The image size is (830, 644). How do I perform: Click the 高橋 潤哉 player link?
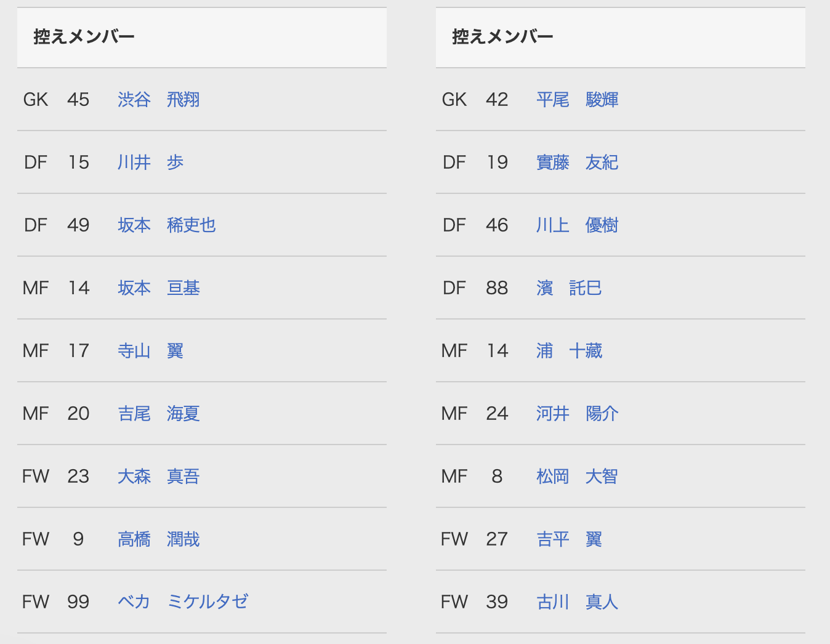coord(159,539)
